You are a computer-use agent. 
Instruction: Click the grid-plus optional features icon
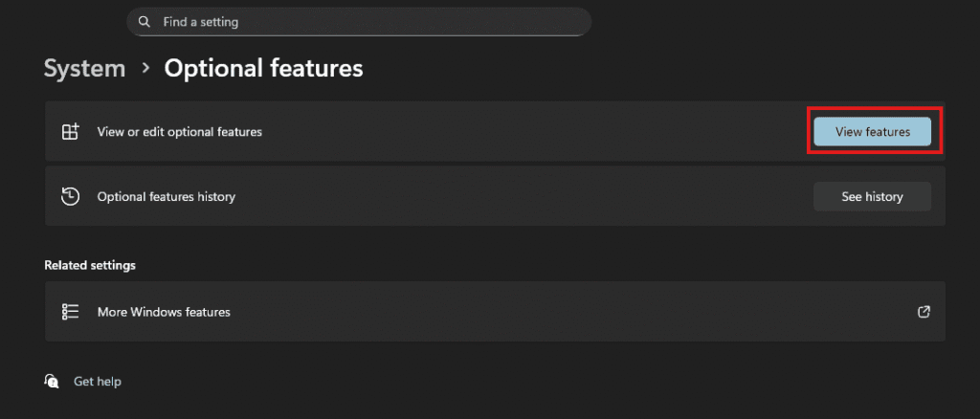70,132
